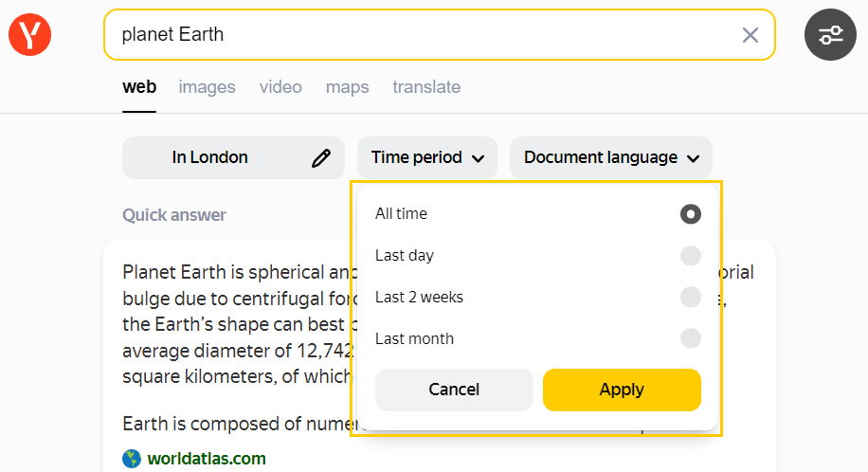Screen dimensions: 868x472
Task: Click the worldatlas.com globe favicon
Action: tap(132, 459)
